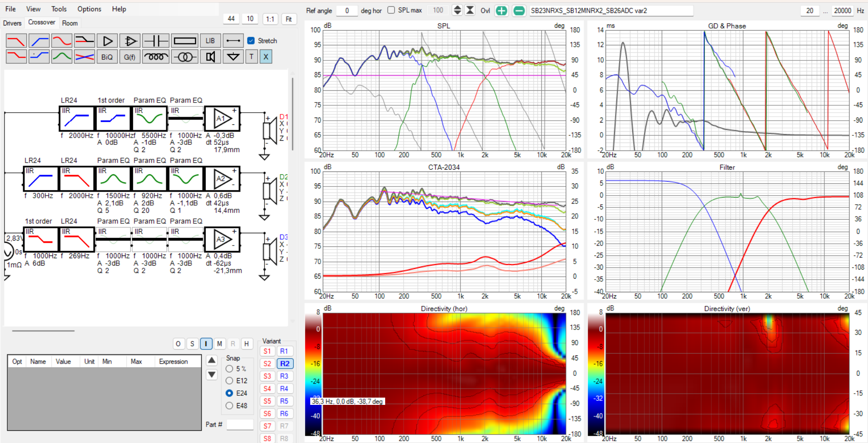Recall variant R3

tap(284, 376)
